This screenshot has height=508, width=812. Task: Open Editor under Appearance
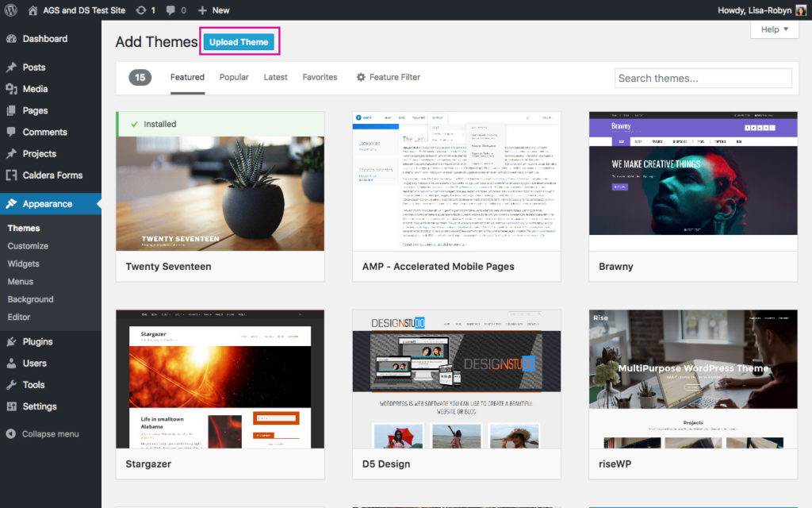(x=19, y=317)
